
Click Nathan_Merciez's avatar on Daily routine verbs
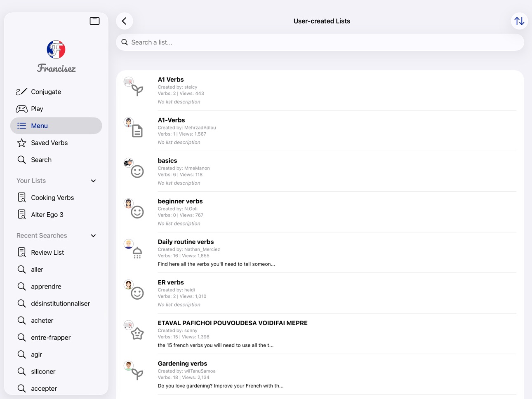point(129,244)
